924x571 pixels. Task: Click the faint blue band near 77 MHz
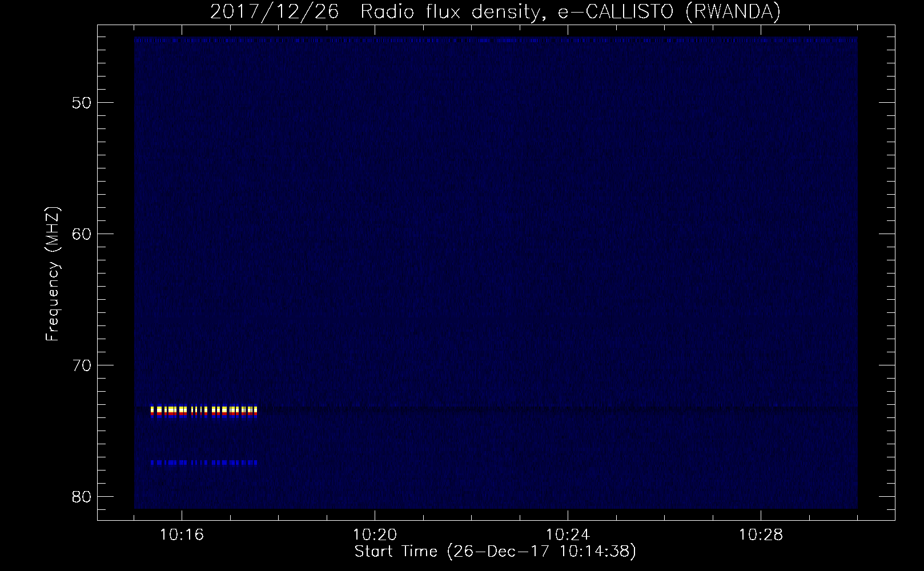204,463
